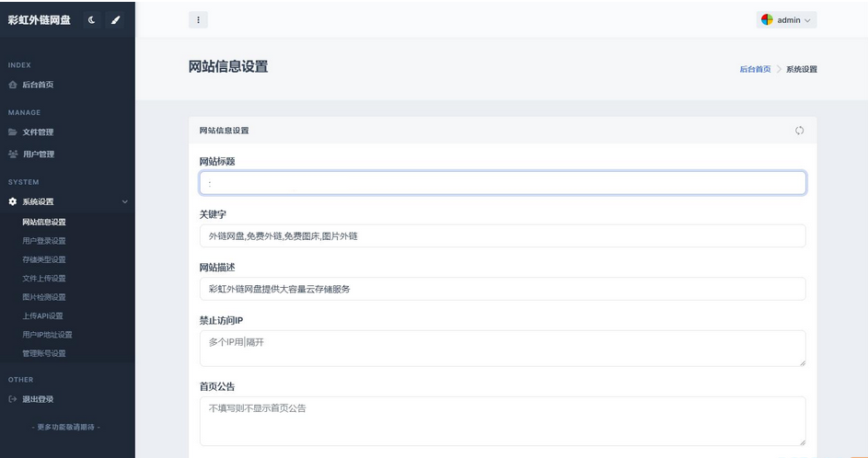Focus the 网站标题 input field
Screen dimensions: 868x458
click(503, 183)
